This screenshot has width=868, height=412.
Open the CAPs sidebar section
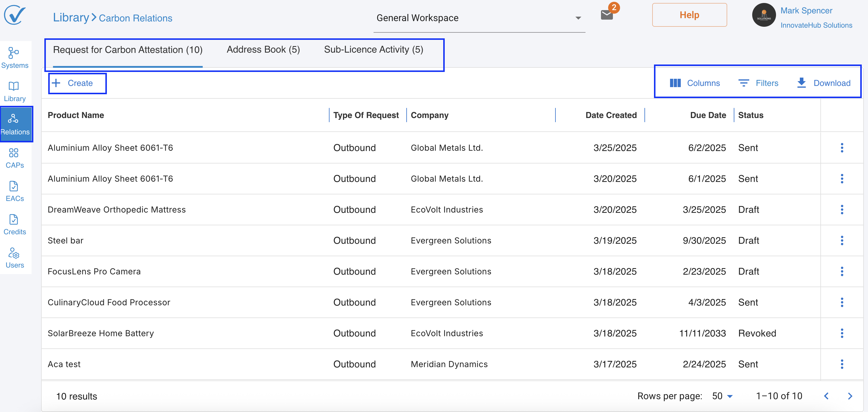point(15,158)
